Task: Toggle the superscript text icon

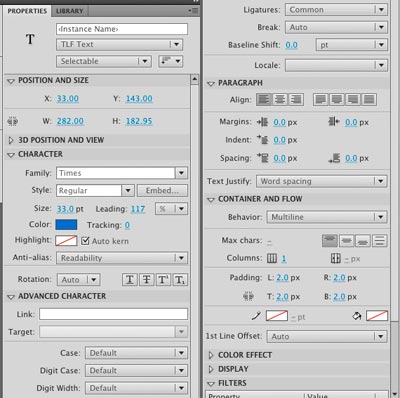Action: click(x=163, y=280)
